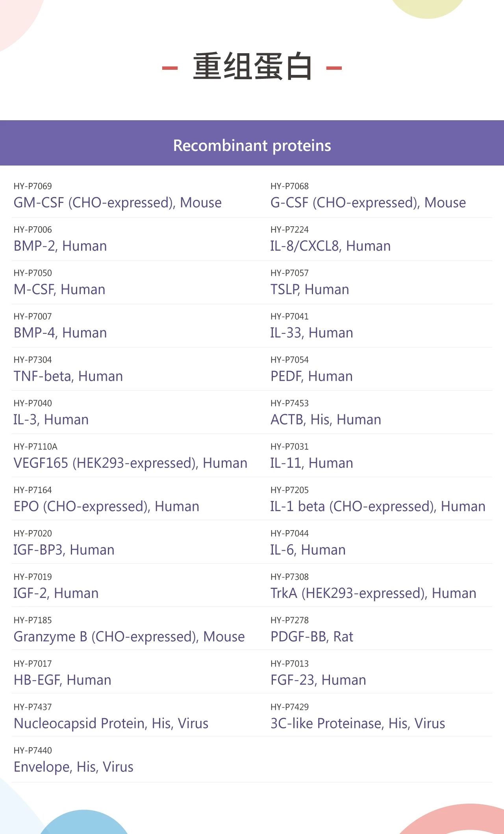Open PEDF, Human product entry
The height and width of the screenshot is (834, 504).
311,376
